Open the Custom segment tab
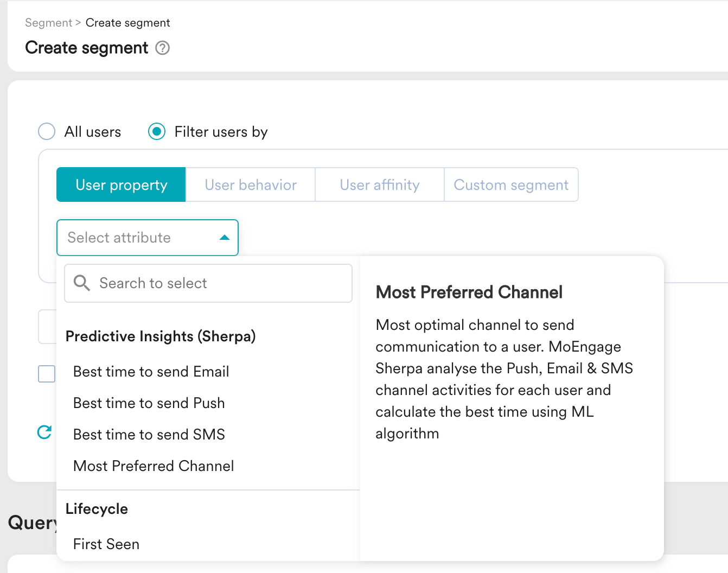This screenshot has width=728, height=573. (x=511, y=185)
